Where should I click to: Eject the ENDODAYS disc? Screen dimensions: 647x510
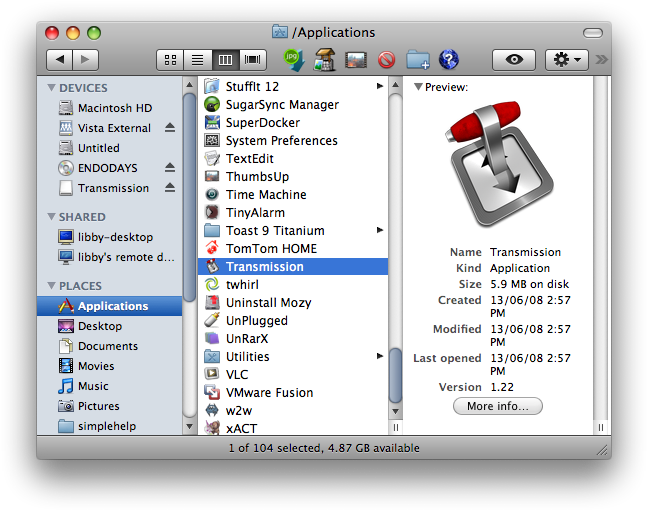click(170, 168)
